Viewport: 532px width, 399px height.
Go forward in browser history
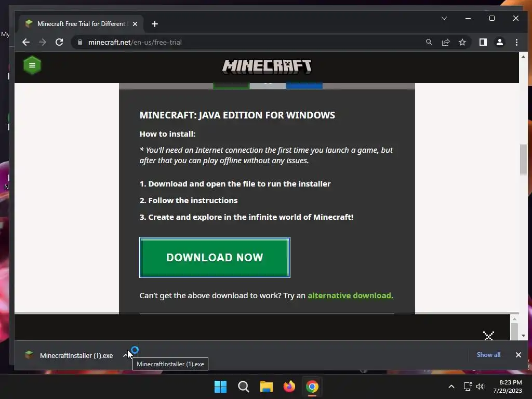pos(43,42)
